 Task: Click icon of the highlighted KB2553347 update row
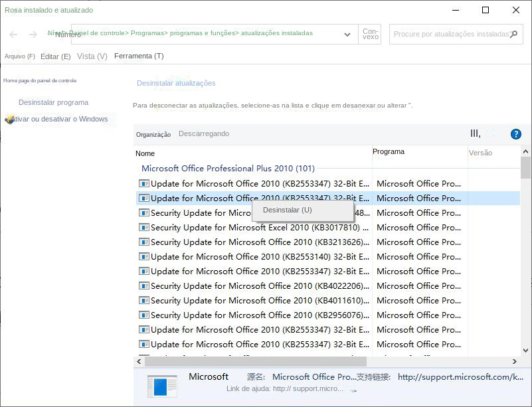(144, 198)
